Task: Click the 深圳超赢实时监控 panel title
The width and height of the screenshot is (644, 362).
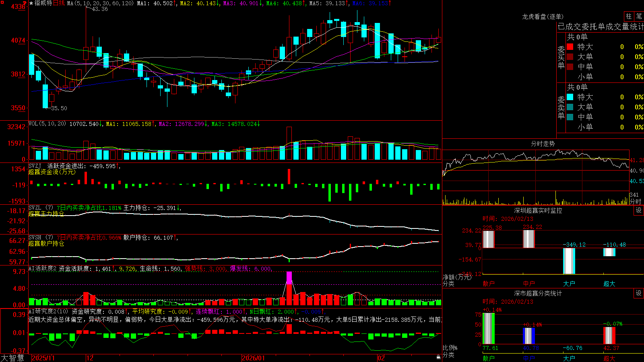Action: point(538,210)
